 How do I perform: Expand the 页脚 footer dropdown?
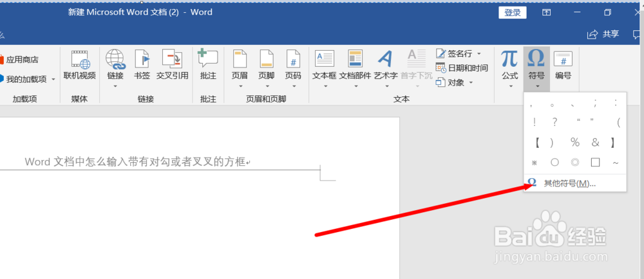[267, 86]
